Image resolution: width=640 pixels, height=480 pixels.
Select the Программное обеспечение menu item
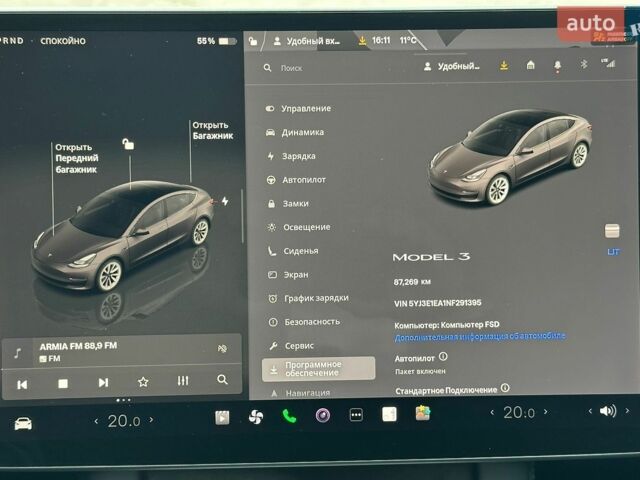click(318, 369)
